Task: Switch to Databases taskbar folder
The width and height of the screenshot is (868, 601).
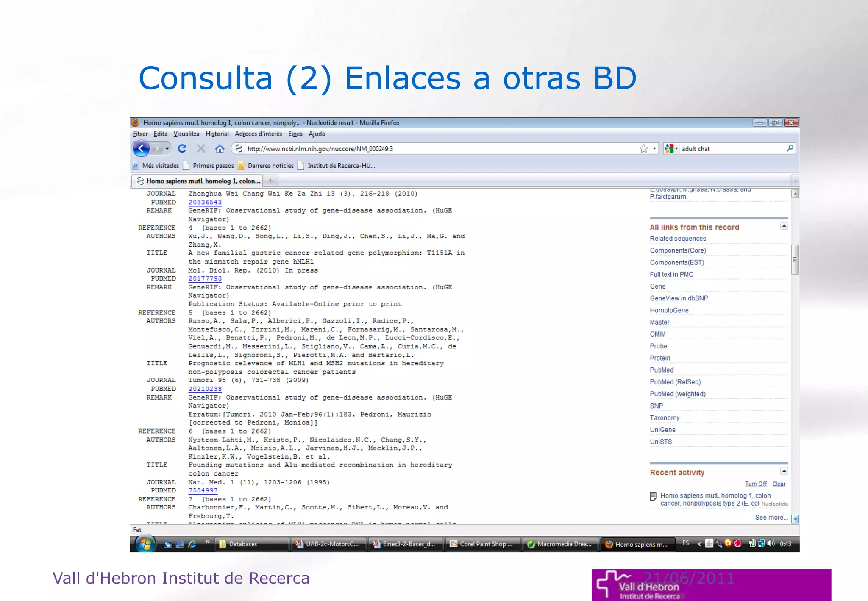Action: [253, 544]
